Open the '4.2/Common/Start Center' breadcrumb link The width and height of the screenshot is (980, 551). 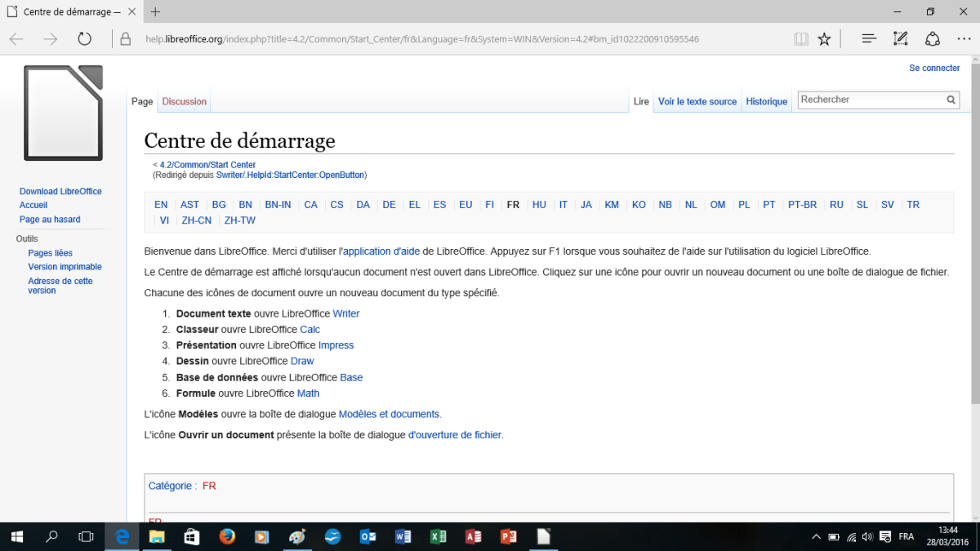pyautogui.click(x=207, y=165)
